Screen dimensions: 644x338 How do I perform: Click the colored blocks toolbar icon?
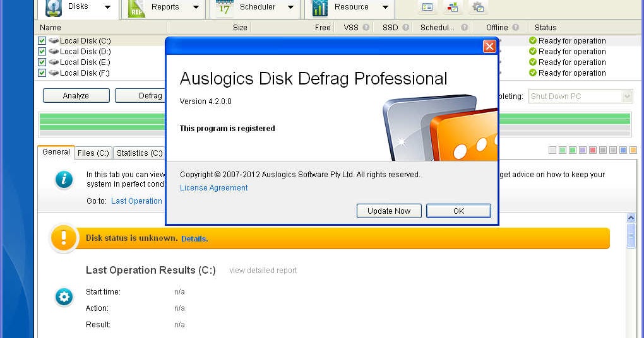coord(453,7)
